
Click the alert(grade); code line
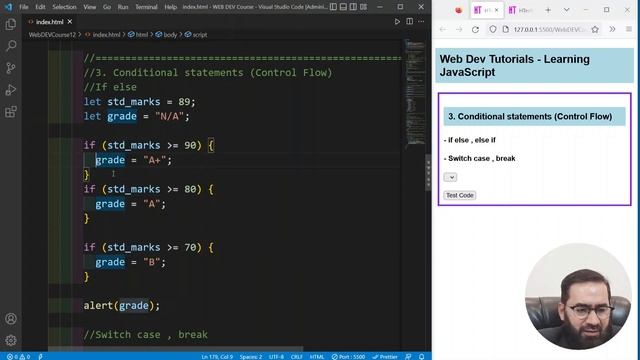point(122,305)
